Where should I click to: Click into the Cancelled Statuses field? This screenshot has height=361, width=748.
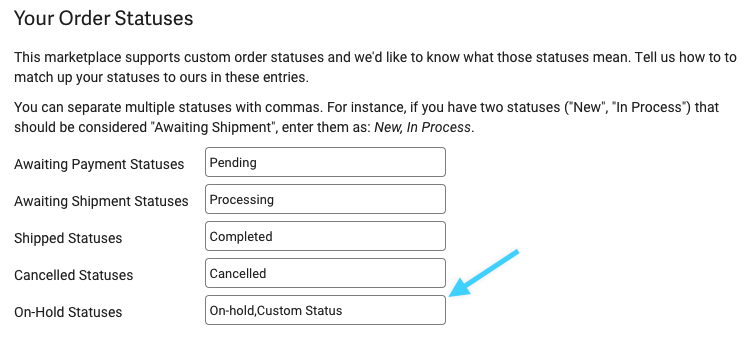[325, 273]
